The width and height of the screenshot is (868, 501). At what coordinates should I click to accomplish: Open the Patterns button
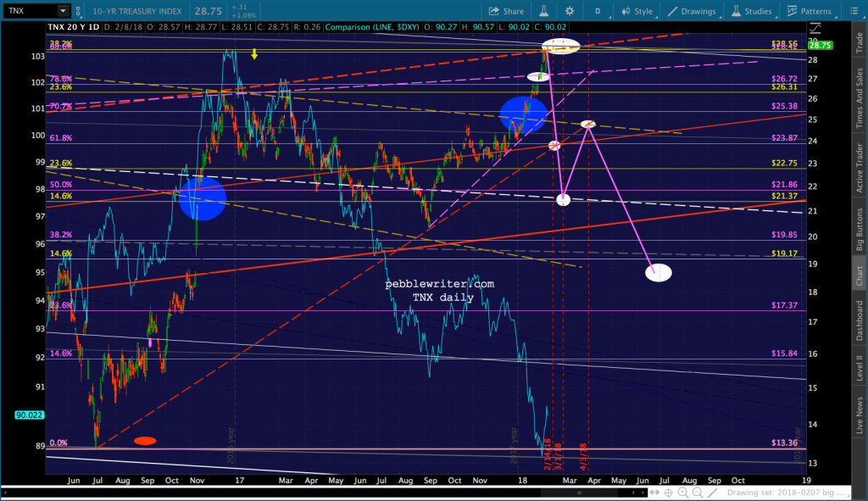(x=810, y=11)
